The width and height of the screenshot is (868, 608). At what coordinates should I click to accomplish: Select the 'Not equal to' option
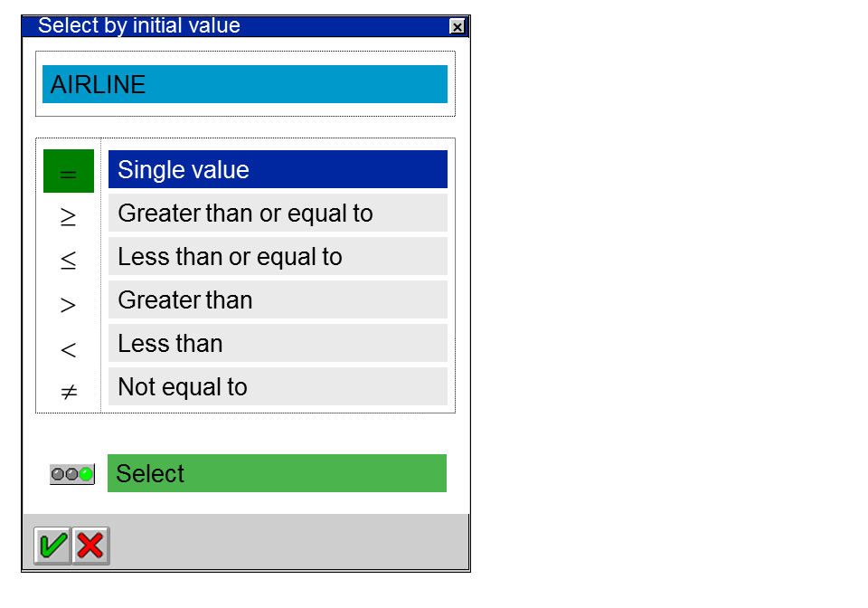click(278, 386)
